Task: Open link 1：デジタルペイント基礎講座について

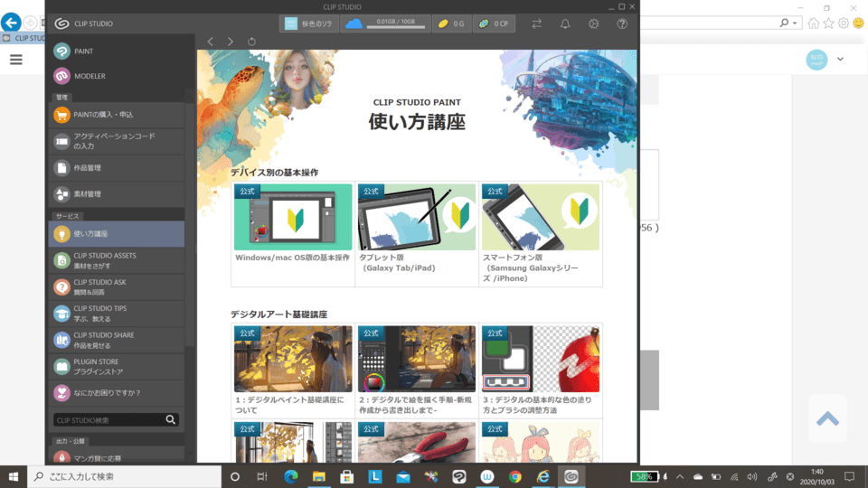Action: (289, 405)
